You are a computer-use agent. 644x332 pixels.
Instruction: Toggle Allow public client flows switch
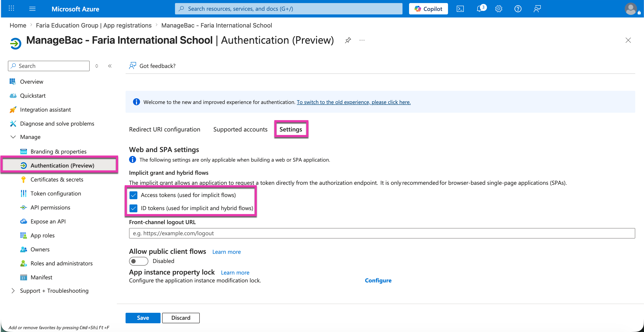pos(138,261)
